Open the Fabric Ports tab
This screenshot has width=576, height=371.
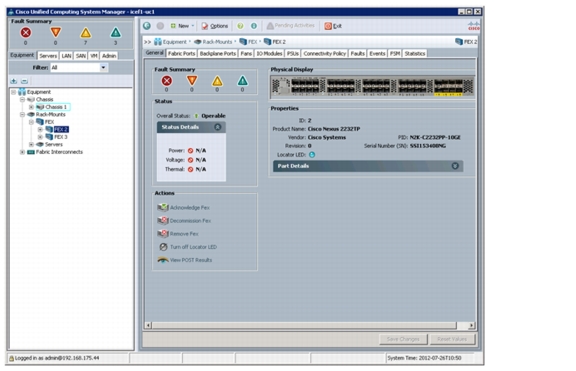tap(181, 54)
